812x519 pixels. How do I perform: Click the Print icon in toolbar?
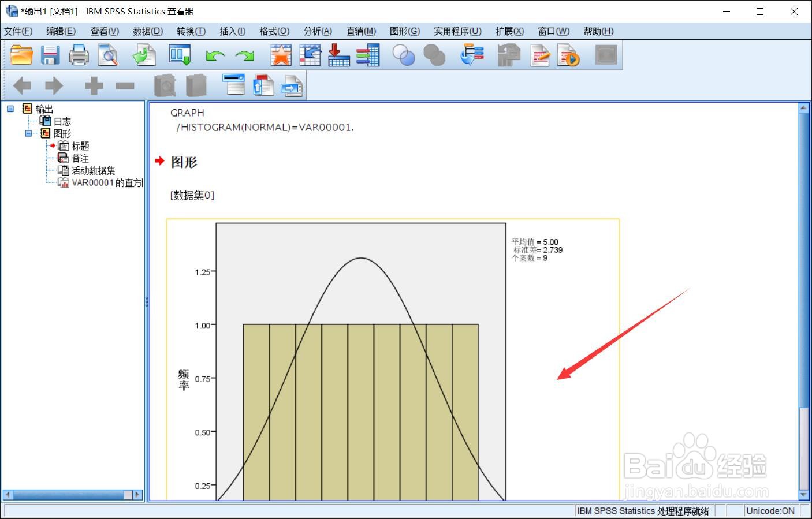pyautogui.click(x=79, y=55)
